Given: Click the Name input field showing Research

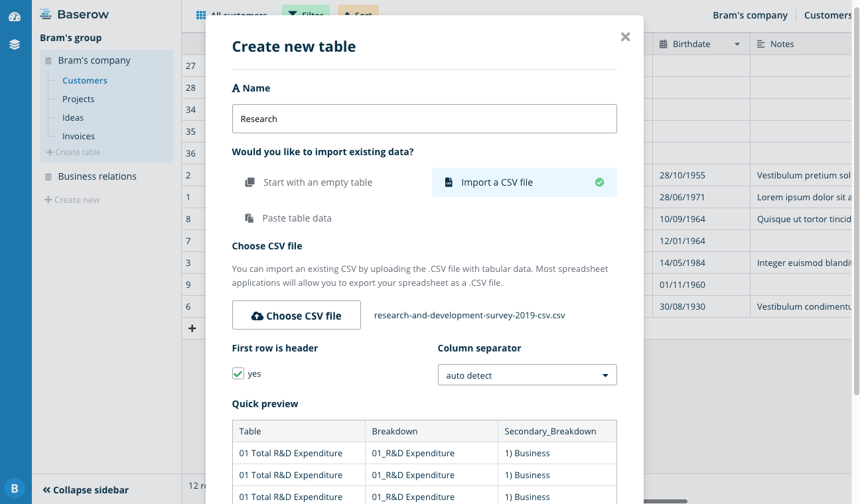Looking at the screenshot, I should [424, 118].
